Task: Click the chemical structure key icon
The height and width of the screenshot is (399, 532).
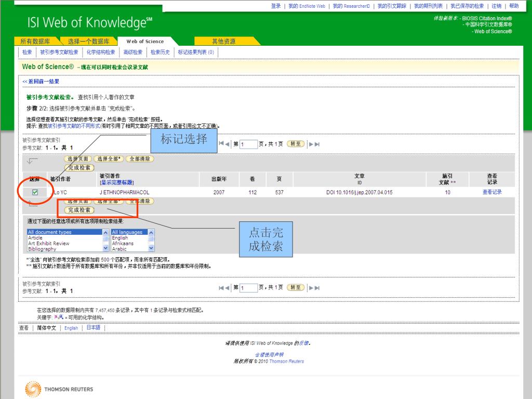Action: point(59,317)
